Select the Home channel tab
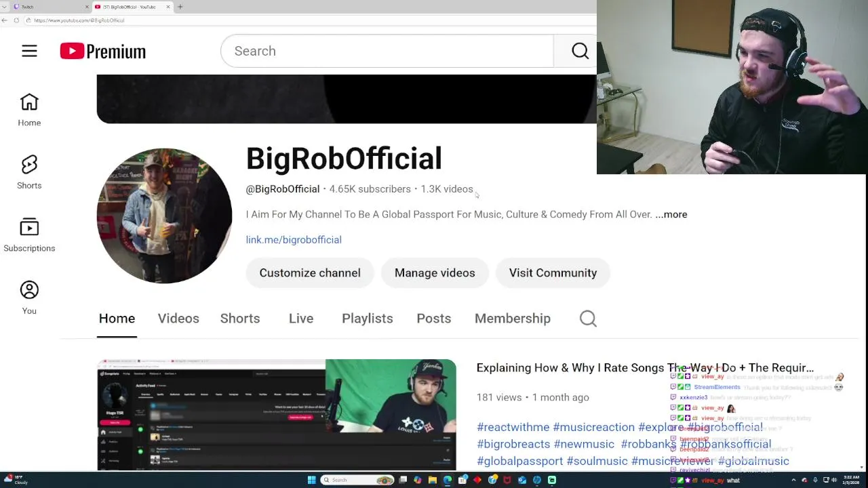Viewport: 868px width, 488px height. coord(117,319)
